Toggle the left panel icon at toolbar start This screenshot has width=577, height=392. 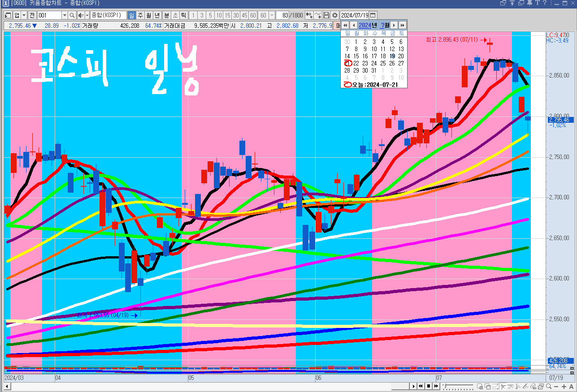[x=8, y=15]
